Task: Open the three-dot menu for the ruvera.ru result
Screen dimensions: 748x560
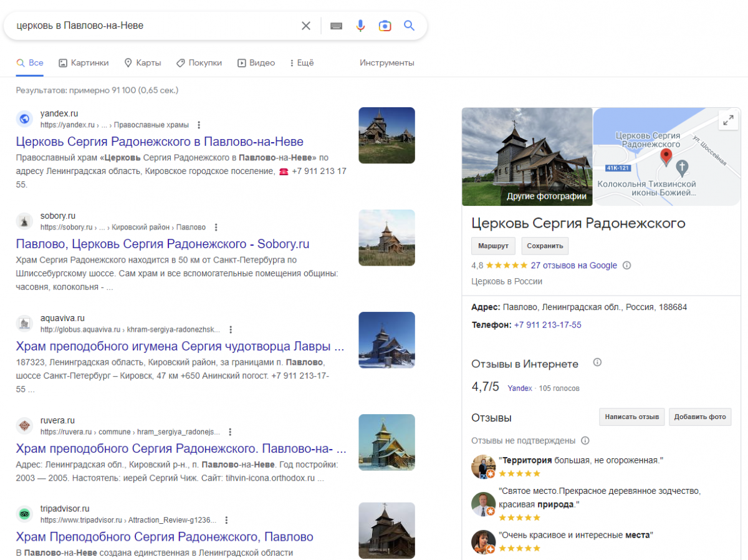Action: tap(230, 432)
